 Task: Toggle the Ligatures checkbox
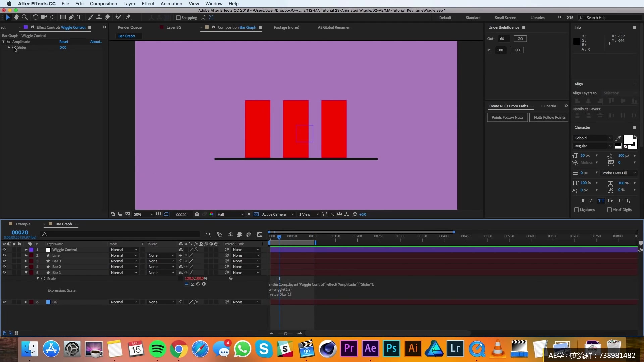pos(577,210)
